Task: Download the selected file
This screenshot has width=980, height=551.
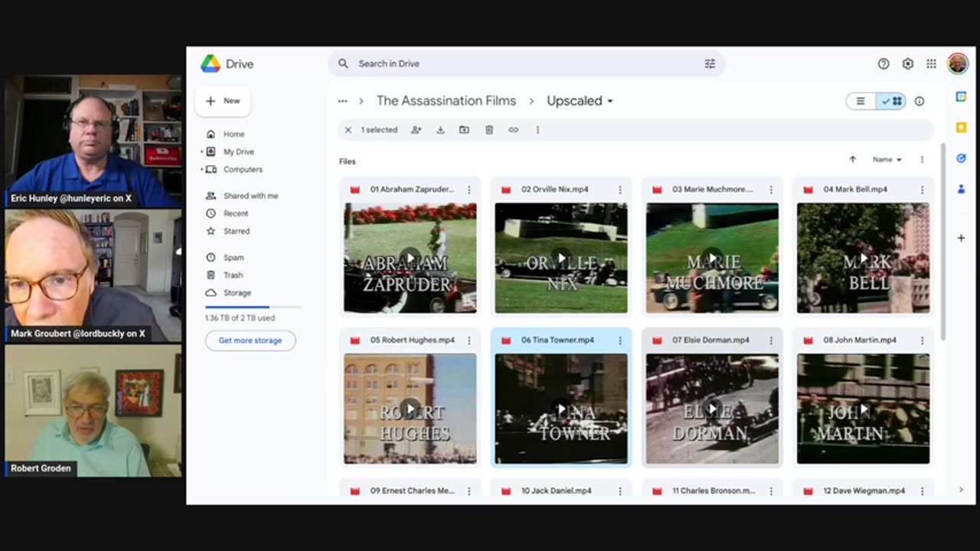Action: (x=440, y=130)
